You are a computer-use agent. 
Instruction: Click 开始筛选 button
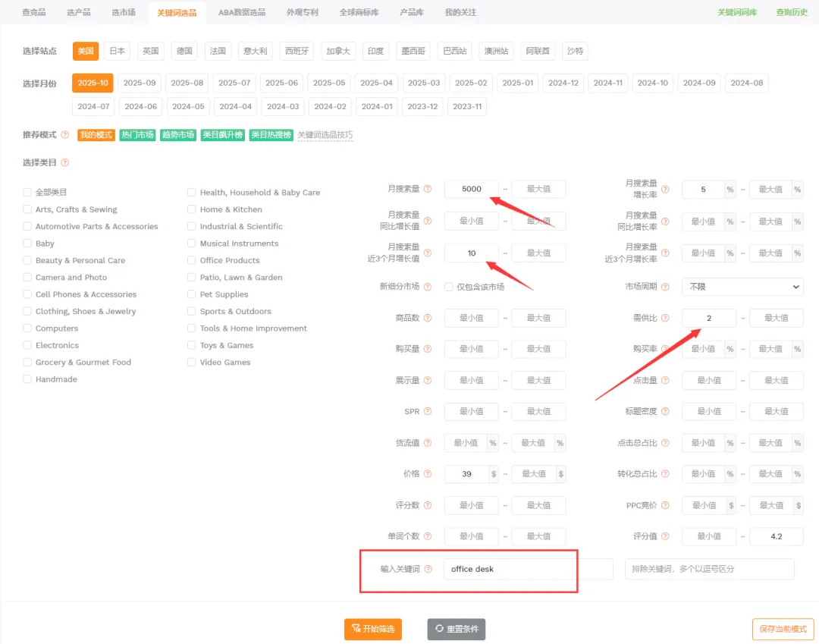[373, 629]
